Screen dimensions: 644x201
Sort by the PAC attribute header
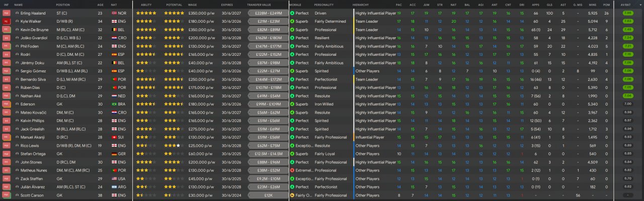point(399,4)
